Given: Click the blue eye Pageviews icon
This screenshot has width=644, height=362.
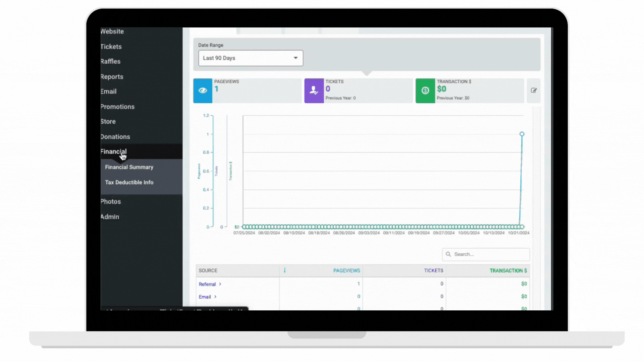Looking at the screenshot, I should 203,90.
